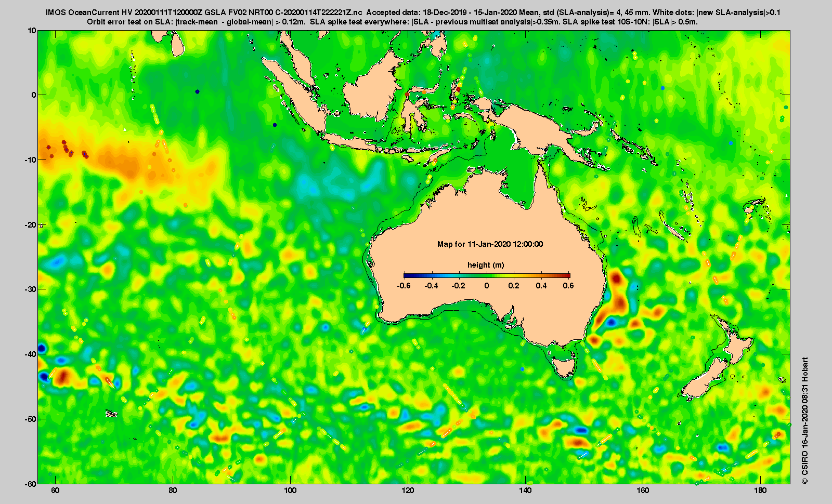Click the -20 latitude tick label
This screenshot has height=504, width=832.
(31, 224)
